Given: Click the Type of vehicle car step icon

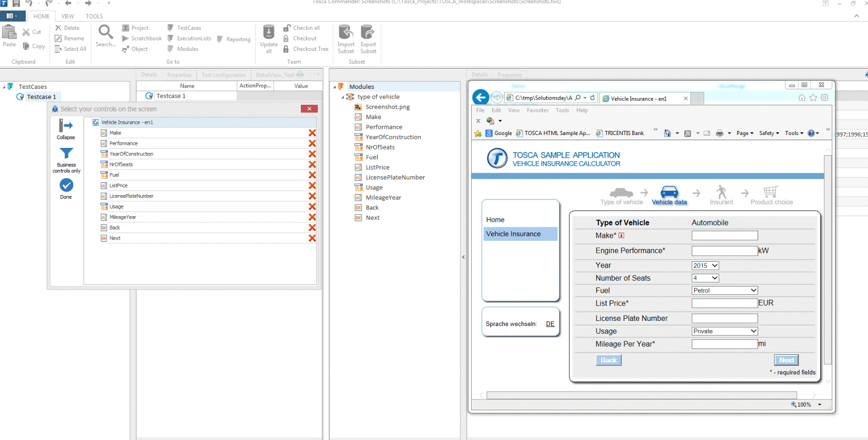Looking at the screenshot, I should pos(621,193).
